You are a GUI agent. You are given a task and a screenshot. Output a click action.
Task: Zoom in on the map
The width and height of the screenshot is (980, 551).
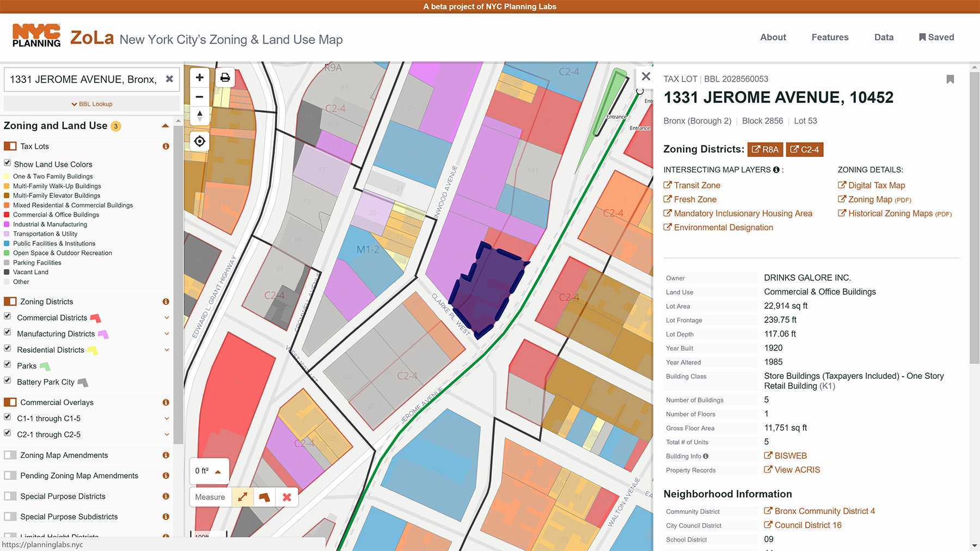[200, 77]
